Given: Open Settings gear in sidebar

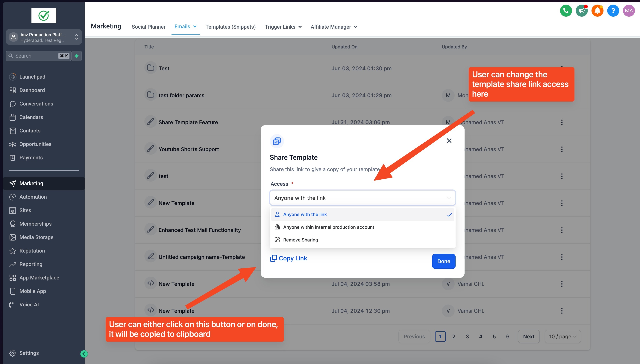Looking at the screenshot, I should click(x=13, y=353).
